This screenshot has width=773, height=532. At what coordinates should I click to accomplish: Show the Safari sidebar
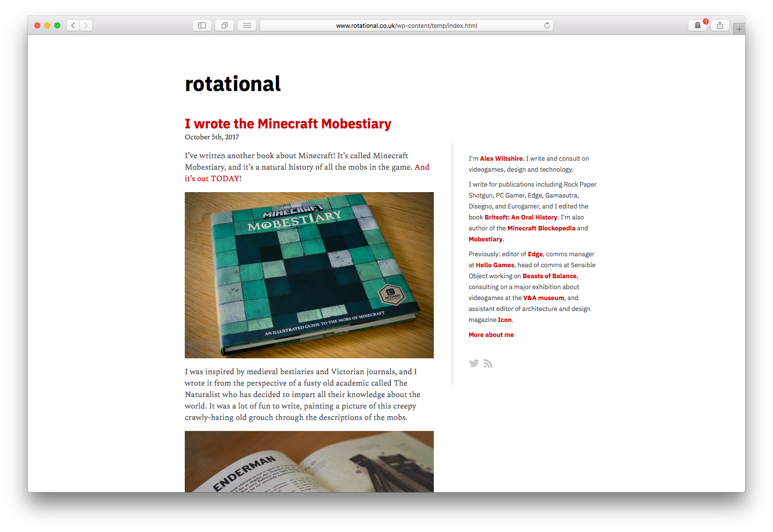coord(202,25)
